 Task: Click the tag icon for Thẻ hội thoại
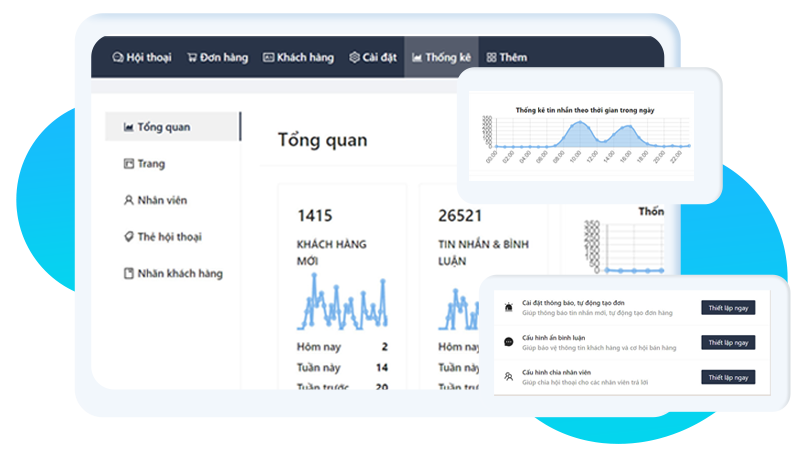click(128, 237)
